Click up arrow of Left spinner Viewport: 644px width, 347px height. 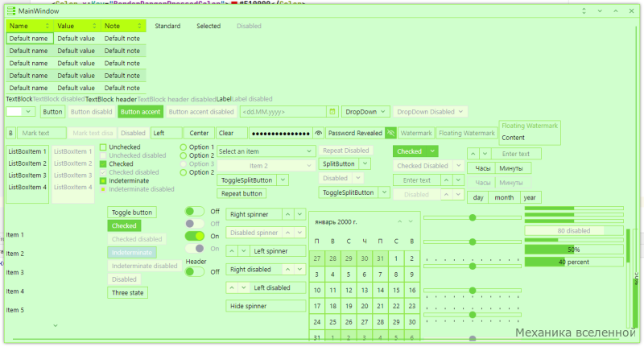point(232,251)
